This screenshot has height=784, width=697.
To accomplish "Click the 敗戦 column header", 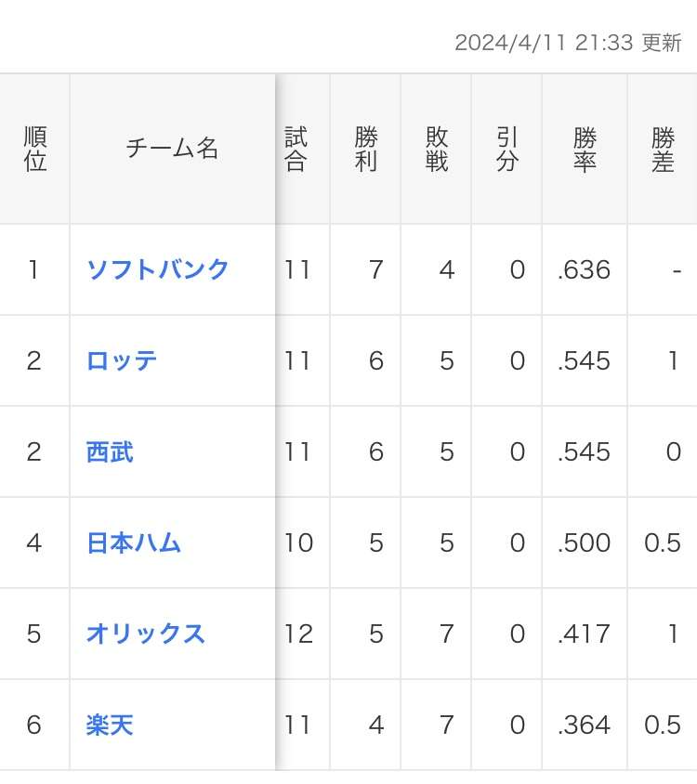I will [x=437, y=150].
